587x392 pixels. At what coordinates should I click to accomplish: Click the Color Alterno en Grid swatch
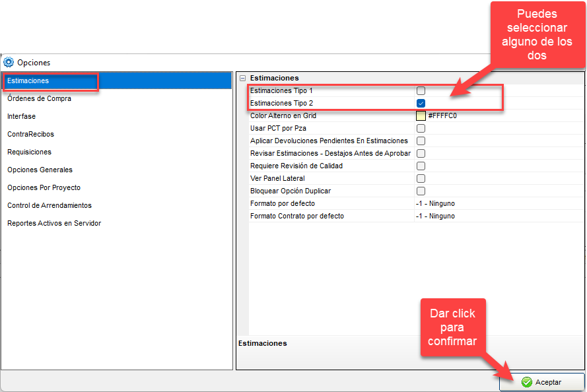point(421,115)
